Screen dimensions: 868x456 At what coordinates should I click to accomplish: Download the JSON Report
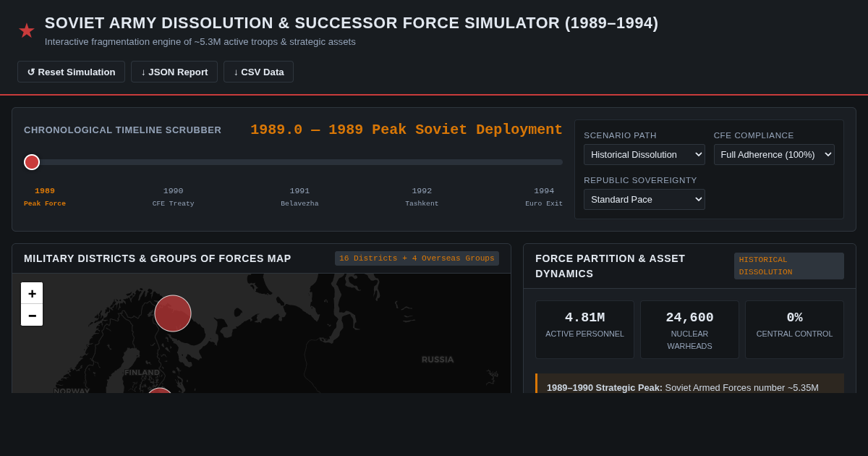pos(174,72)
